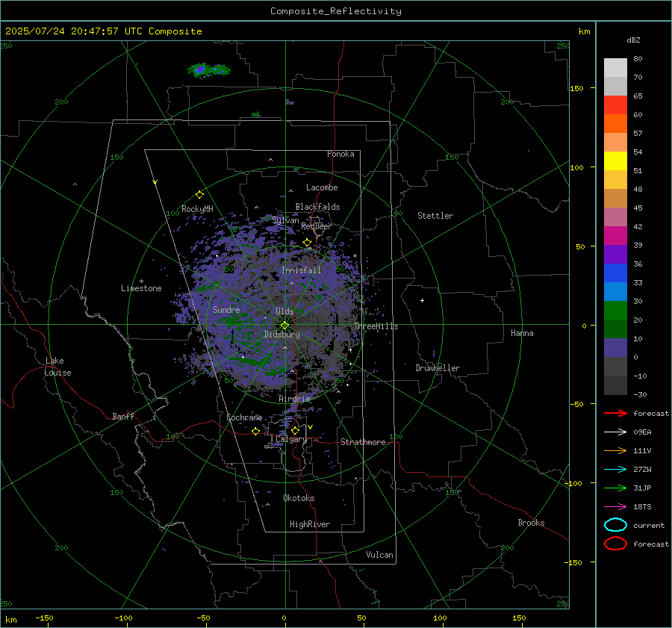Click the ThreeHills label
Viewport: 672px width, 628px height.
tap(376, 326)
